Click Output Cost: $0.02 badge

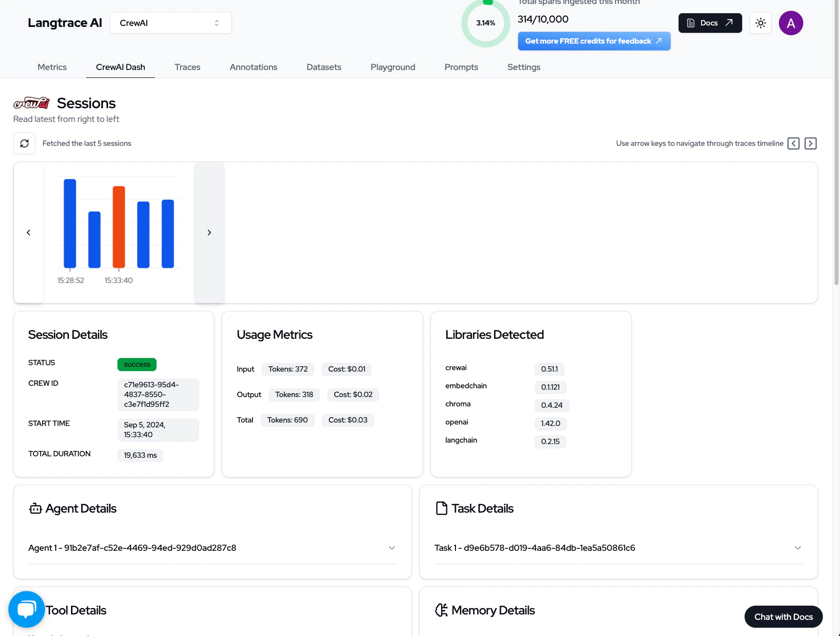click(353, 395)
